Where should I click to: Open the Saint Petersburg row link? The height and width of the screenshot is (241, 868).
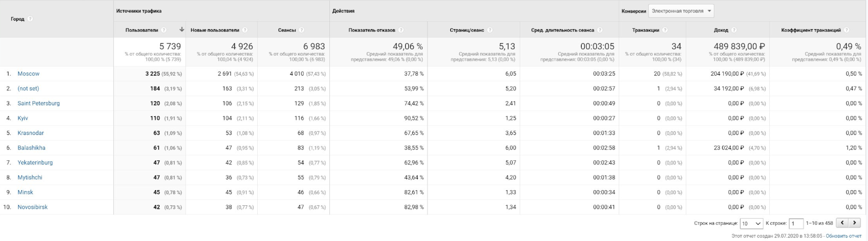coord(39,103)
